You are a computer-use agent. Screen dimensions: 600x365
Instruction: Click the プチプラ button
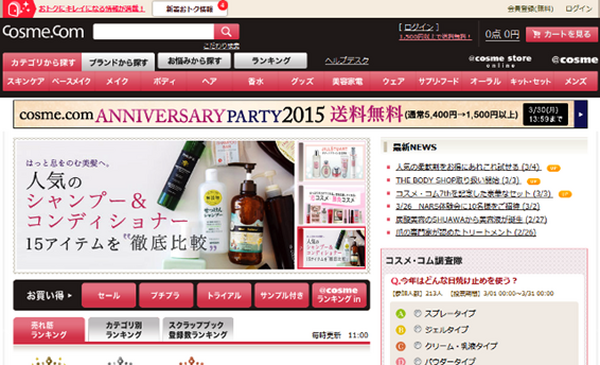tap(166, 295)
